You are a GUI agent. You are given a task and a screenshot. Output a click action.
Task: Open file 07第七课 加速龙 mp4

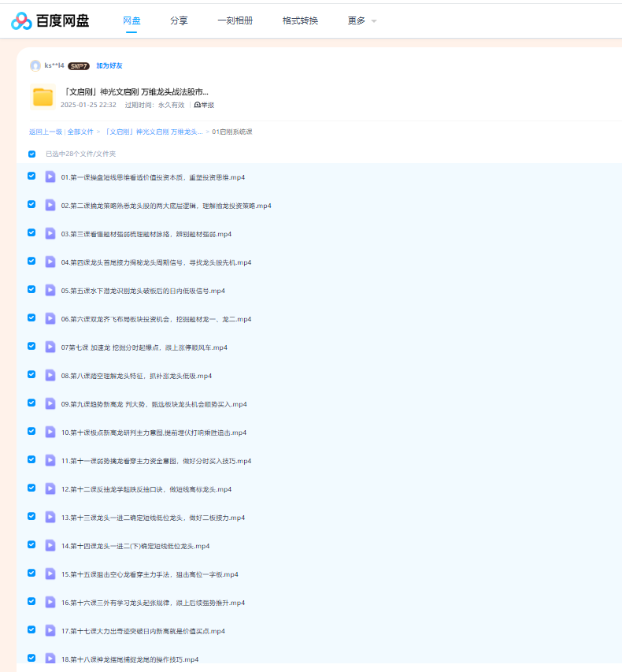click(144, 347)
